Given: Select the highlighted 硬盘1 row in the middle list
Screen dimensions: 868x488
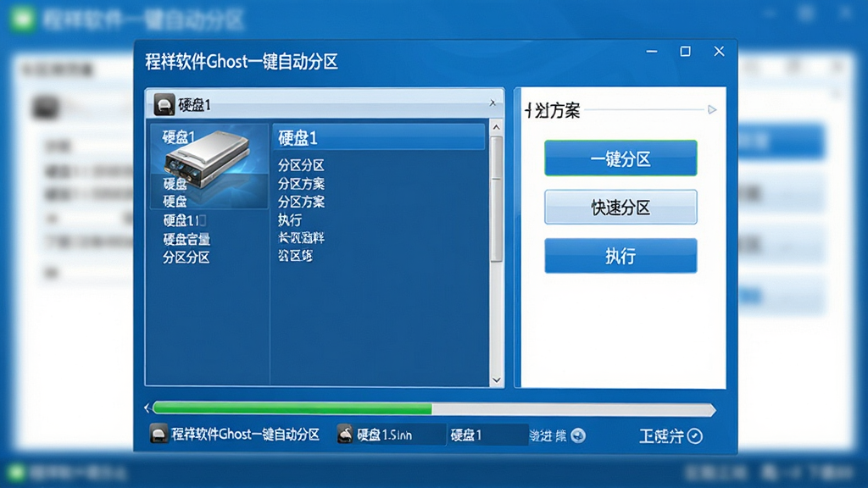Looking at the screenshot, I should pyautogui.click(x=379, y=137).
